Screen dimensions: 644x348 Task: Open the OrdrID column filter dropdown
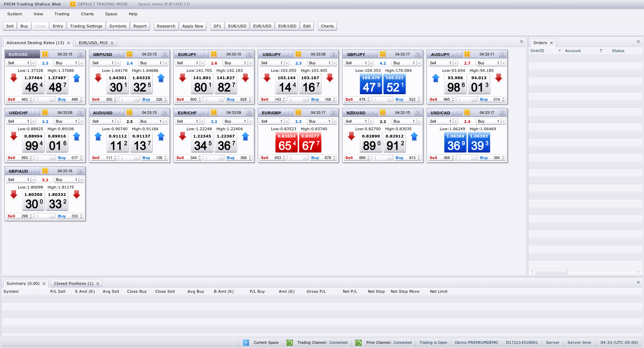coord(559,51)
